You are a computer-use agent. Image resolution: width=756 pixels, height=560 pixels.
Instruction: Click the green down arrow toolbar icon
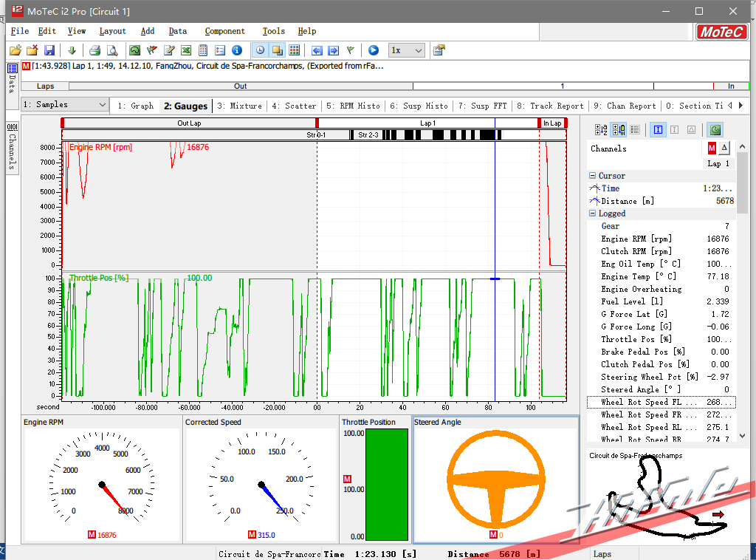click(72, 50)
